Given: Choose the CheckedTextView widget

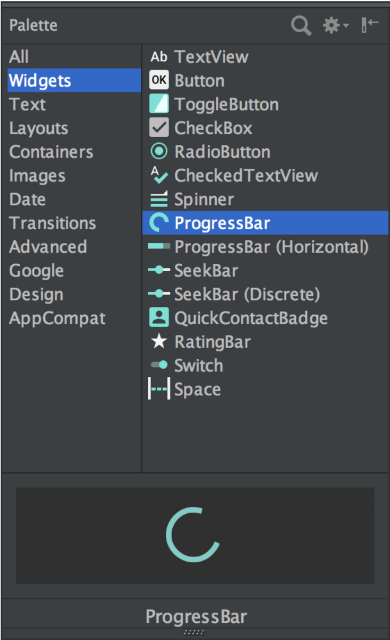Looking at the screenshot, I should 233,176.
